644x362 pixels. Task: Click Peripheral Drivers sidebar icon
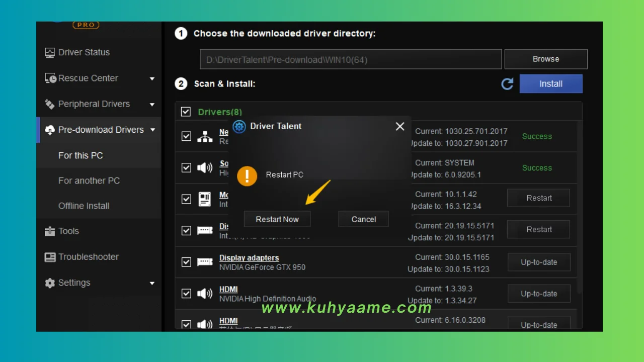click(50, 104)
